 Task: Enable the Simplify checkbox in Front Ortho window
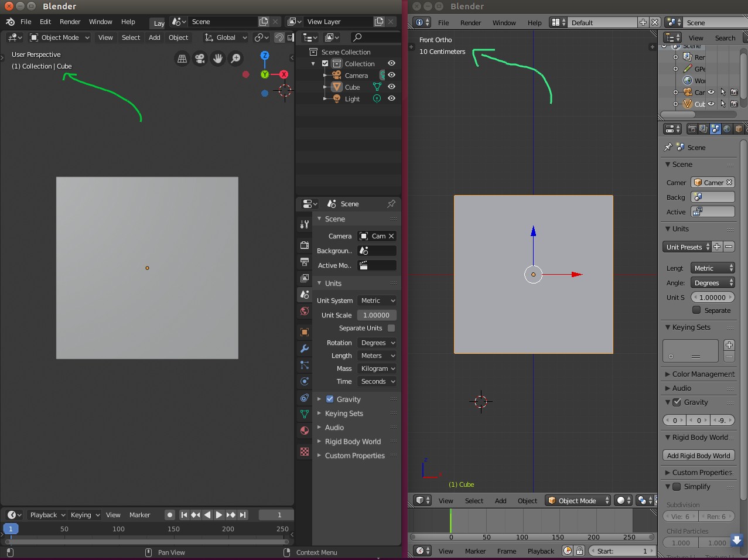coord(677,487)
